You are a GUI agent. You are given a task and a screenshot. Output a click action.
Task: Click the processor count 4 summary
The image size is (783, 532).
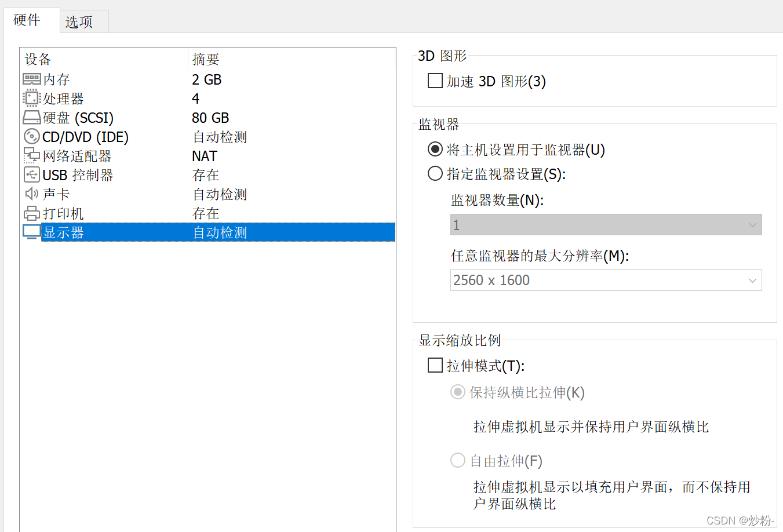coord(196,99)
